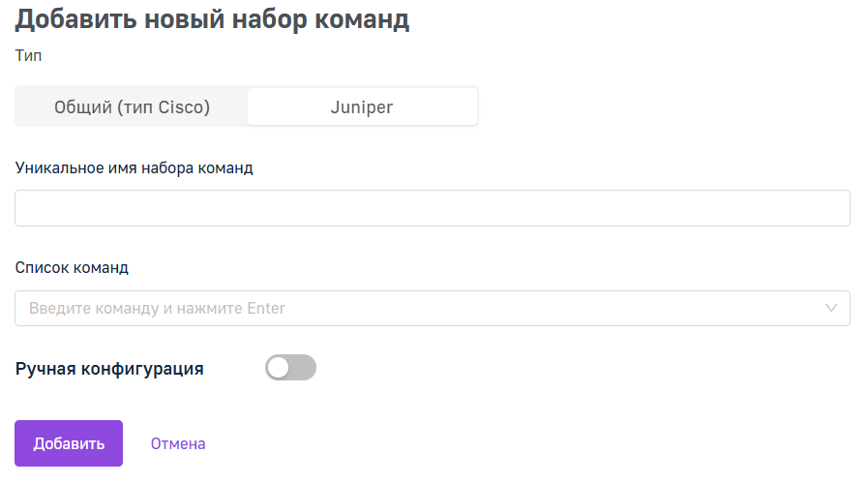Click the purple "Добавить" button
868x484 pixels.
[69, 443]
